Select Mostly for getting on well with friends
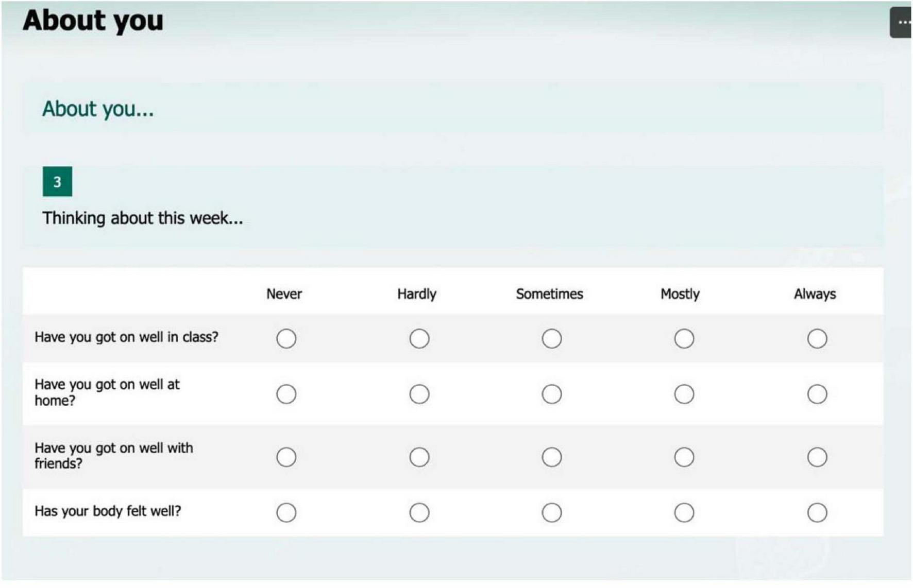Image resolution: width=913 pixels, height=588 pixels. [x=684, y=456]
